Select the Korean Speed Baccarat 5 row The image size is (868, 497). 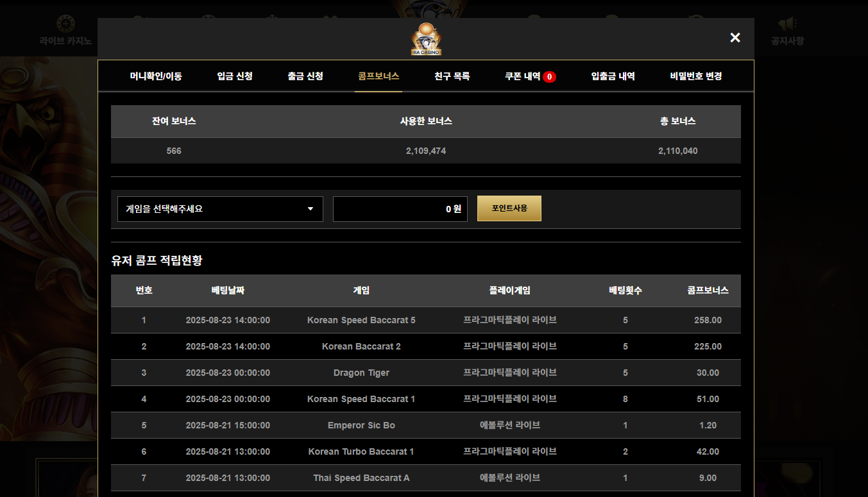click(x=426, y=320)
